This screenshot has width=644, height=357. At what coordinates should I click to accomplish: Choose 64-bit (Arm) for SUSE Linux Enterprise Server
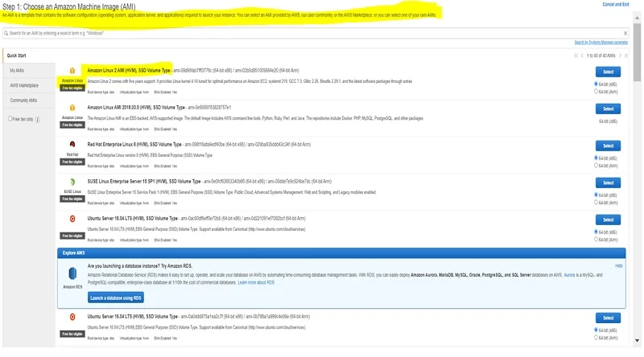596,203
